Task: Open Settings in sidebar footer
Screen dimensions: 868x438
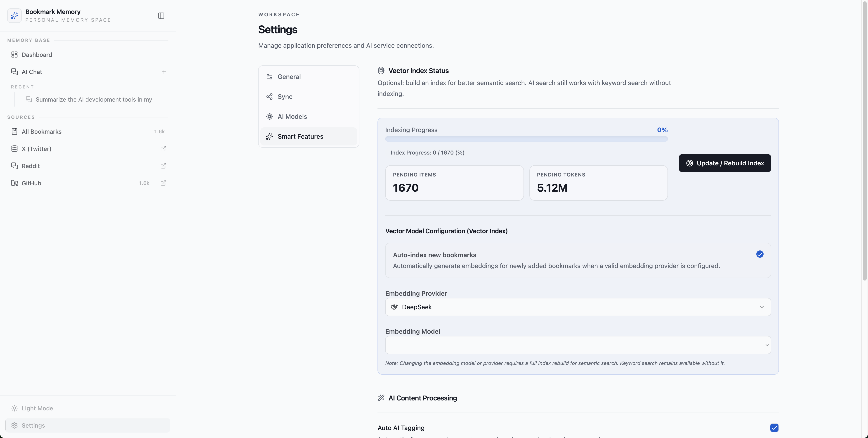Action: click(33, 426)
